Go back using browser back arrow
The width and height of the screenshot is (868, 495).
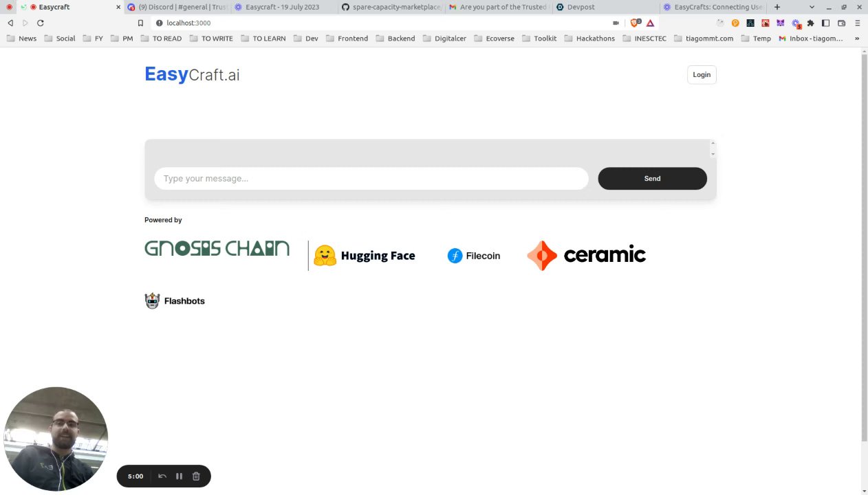point(10,23)
